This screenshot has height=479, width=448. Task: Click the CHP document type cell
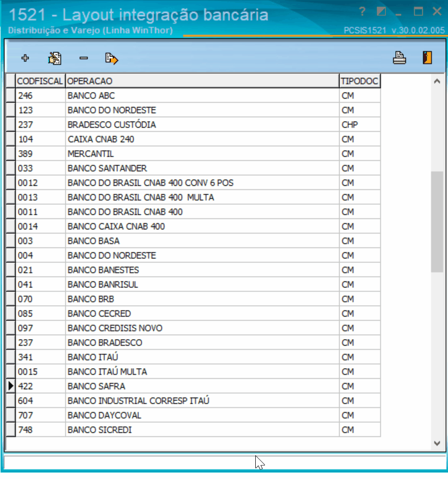click(x=360, y=125)
